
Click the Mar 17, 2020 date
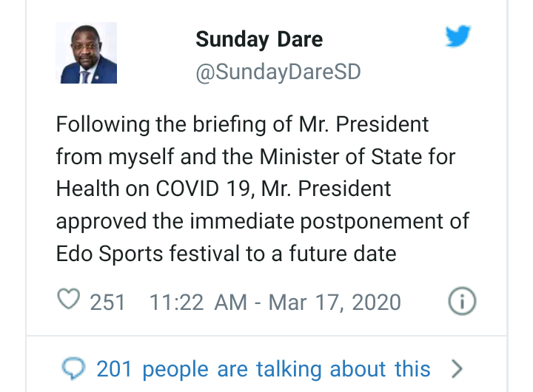click(334, 302)
